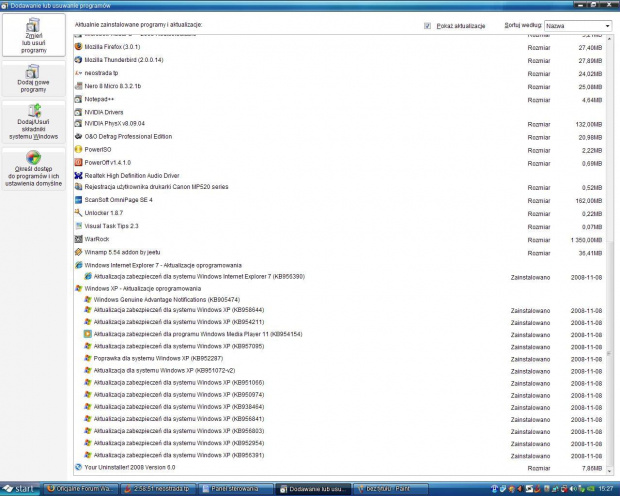Switch to neostrada tp taskbar window
The image size is (620, 496).
pos(158,489)
